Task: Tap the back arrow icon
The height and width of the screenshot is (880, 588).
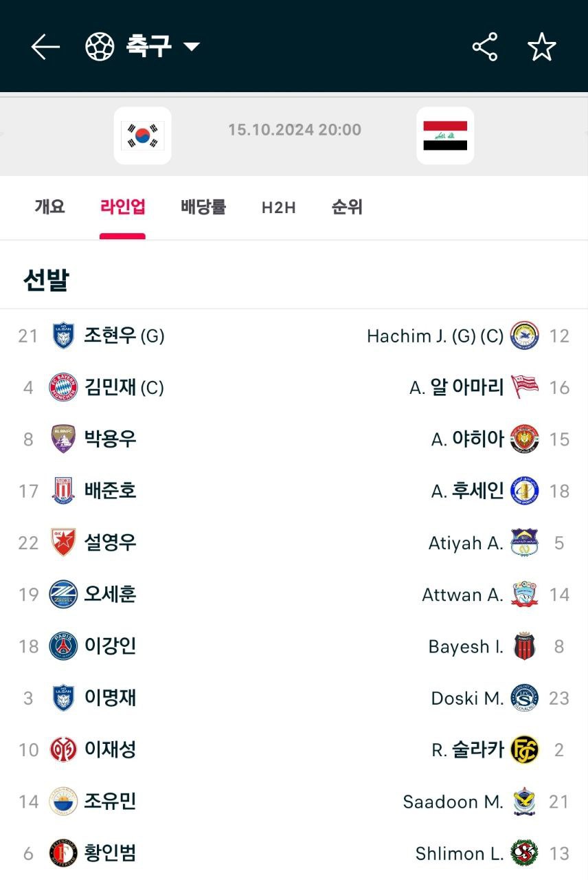Action: coord(45,47)
